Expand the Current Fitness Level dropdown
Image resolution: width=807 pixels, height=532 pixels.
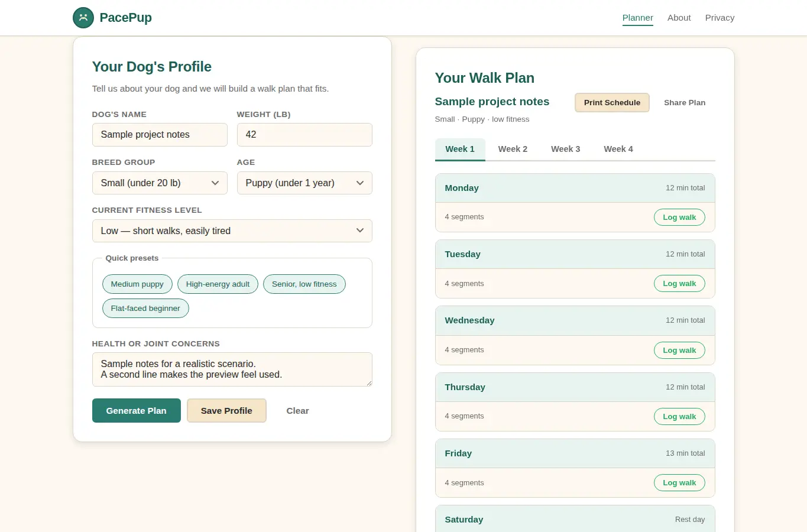pyautogui.click(x=232, y=231)
